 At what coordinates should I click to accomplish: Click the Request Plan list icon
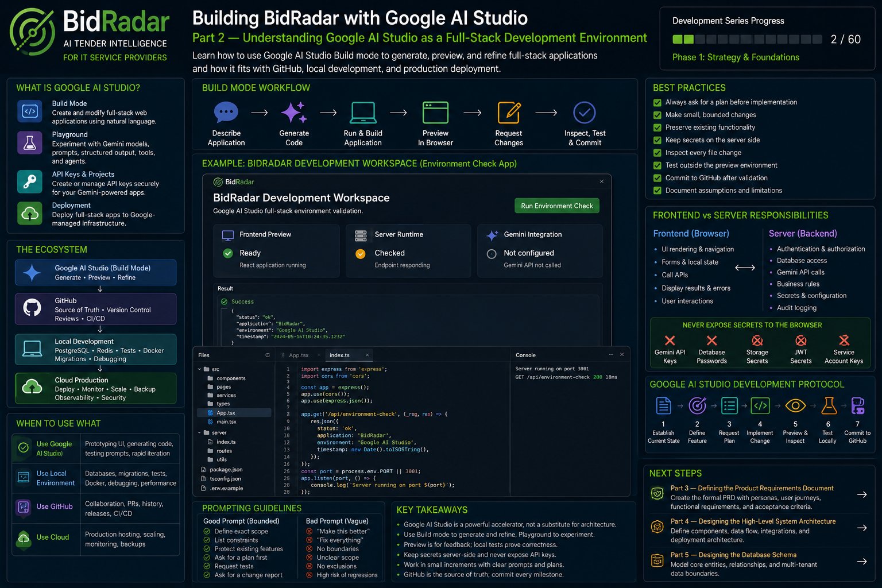point(729,406)
